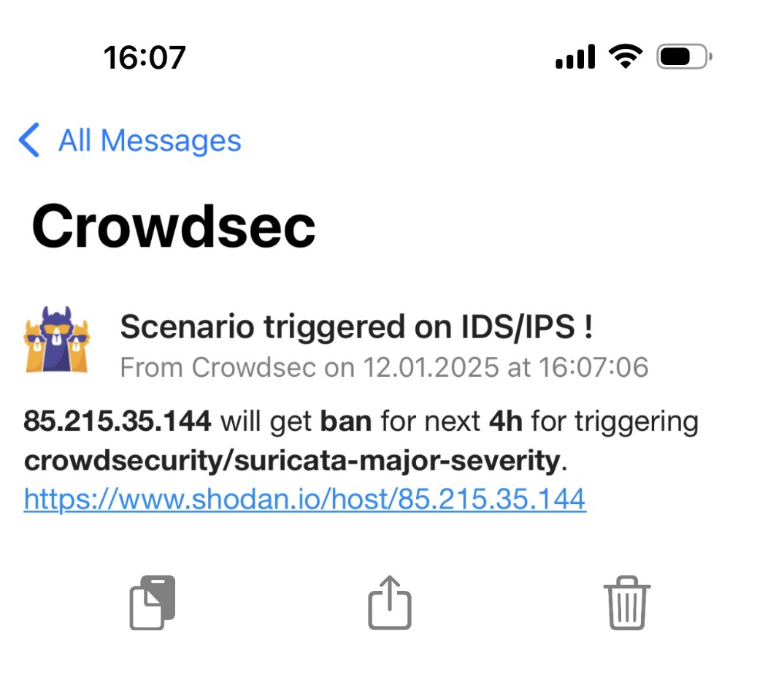Select the IP address 85.215.35.144
The width and height of the screenshot is (784, 688).
pos(117,421)
